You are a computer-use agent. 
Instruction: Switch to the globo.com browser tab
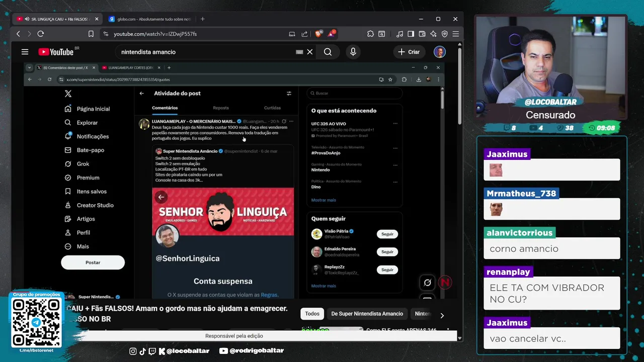click(x=150, y=19)
